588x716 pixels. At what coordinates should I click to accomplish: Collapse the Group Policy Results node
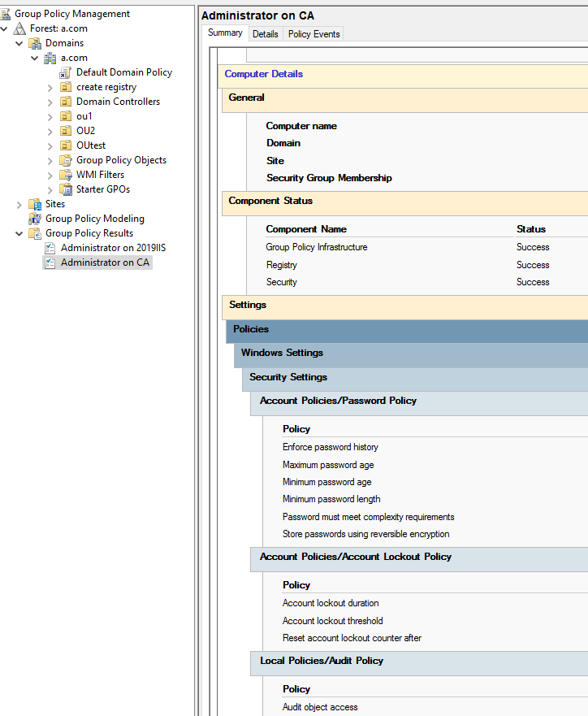(x=19, y=233)
